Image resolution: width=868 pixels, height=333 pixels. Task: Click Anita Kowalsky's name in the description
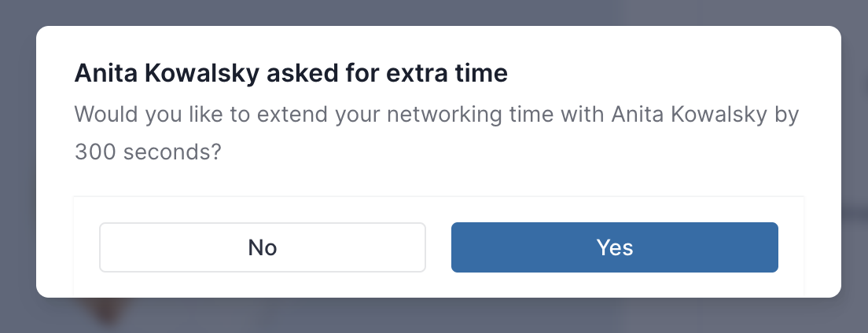(690, 115)
